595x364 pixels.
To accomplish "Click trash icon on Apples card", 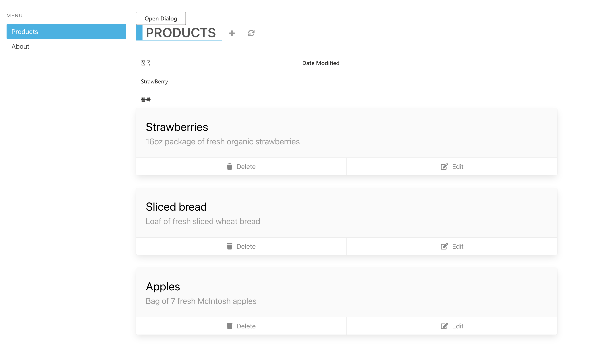I will point(229,326).
